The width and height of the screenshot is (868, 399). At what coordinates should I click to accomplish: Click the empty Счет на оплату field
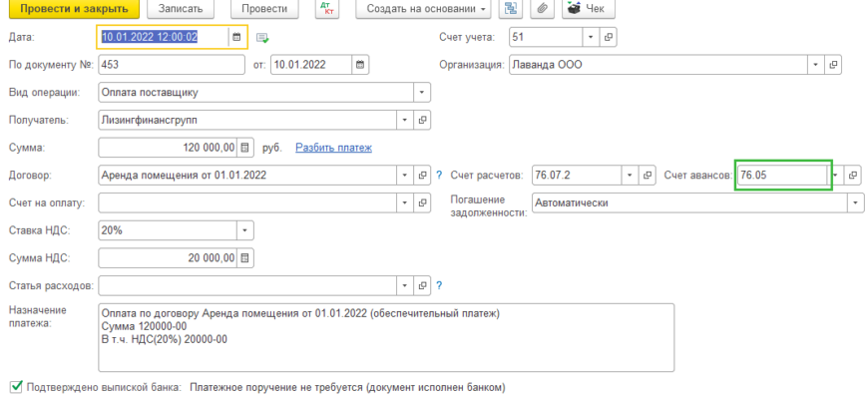[247, 203]
